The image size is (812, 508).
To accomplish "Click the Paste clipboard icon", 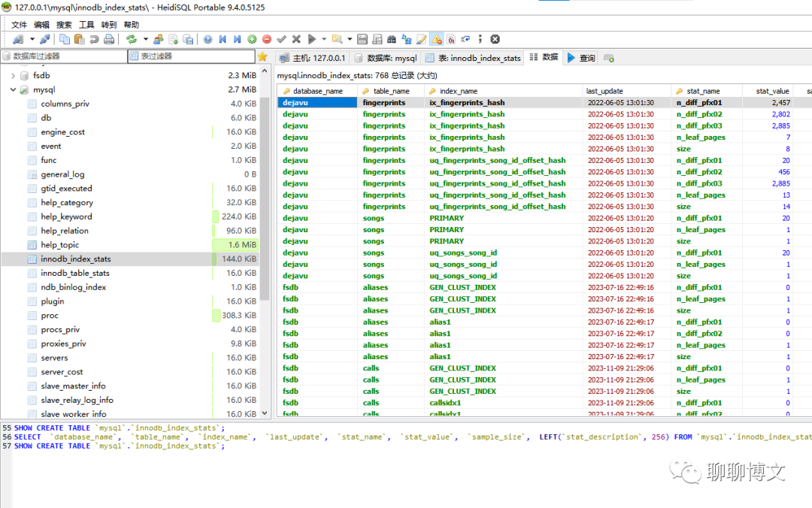I will coord(79,39).
